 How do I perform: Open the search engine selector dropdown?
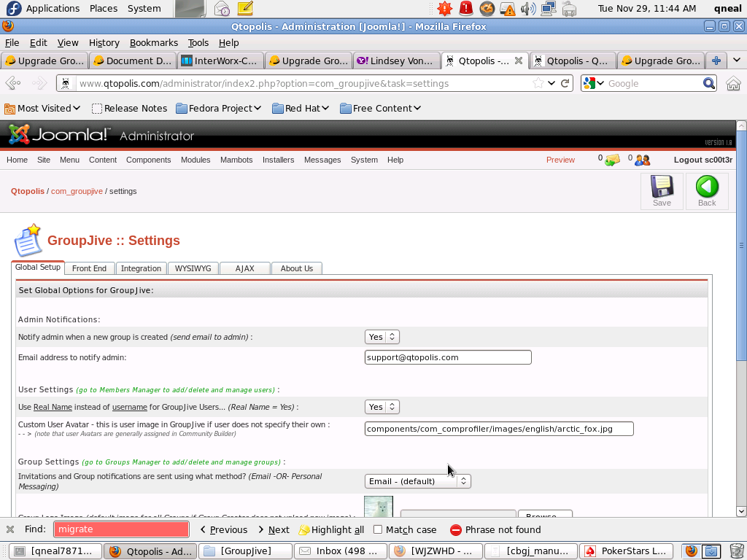(x=594, y=83)
